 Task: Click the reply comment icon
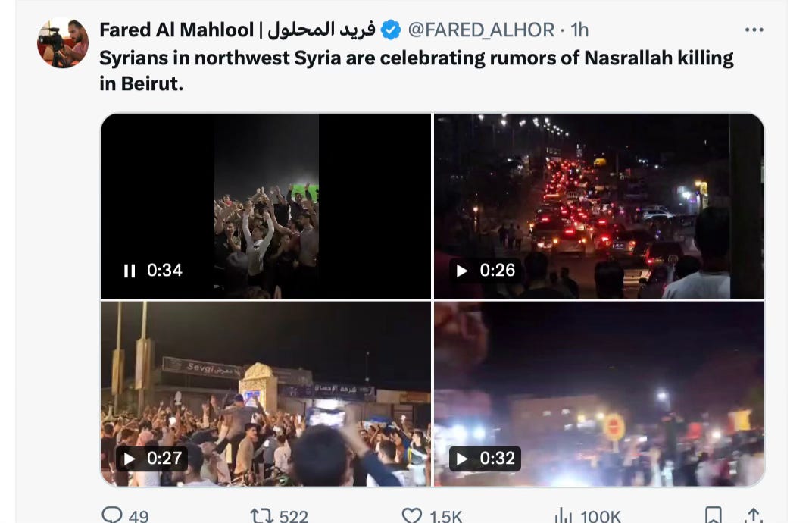(x=112, y=515)
